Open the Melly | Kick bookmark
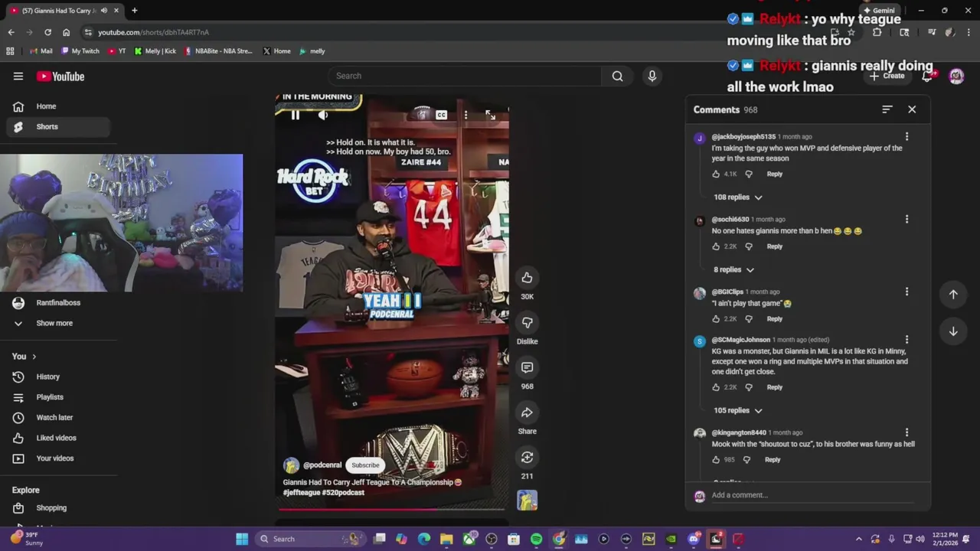The image size is (980, 551). click(x=155, y=51)
